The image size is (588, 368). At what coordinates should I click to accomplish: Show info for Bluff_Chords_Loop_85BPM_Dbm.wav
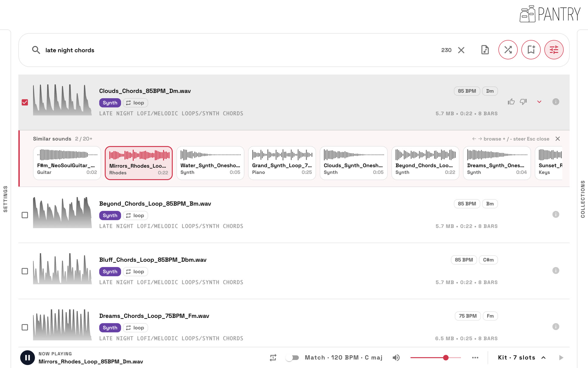pos(556,271)
